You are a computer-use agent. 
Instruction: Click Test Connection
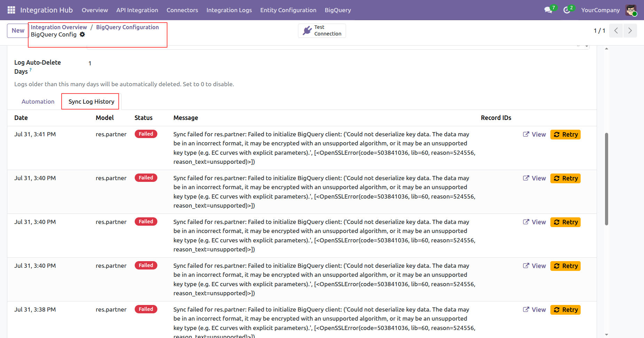[322, 31]
